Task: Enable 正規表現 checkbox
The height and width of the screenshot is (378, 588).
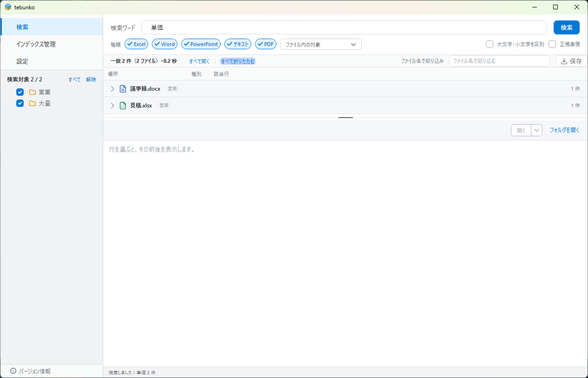Action: click(552, 44)
